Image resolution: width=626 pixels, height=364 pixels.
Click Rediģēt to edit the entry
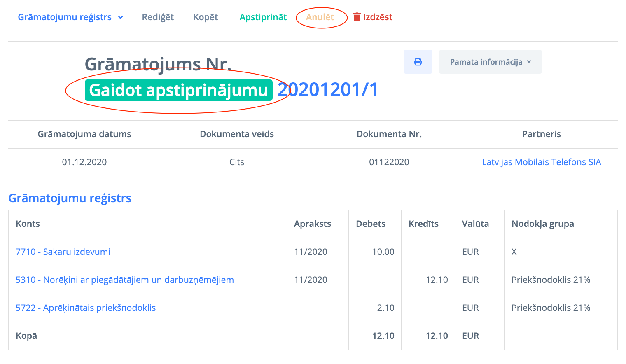coord(158,17)
